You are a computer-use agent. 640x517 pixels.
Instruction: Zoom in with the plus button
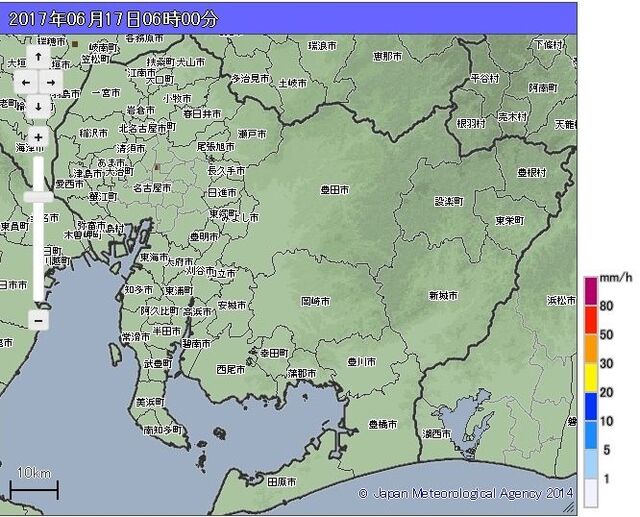pyautogui.click(x=38, y=138)
